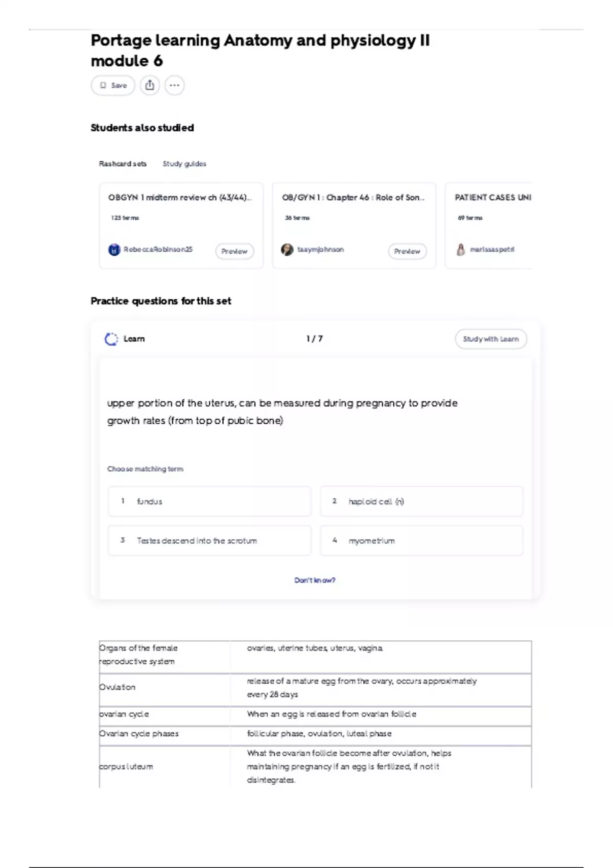Select answer option myometrium
This screenshot has height=868, width=613.
(x=421, y=540)
